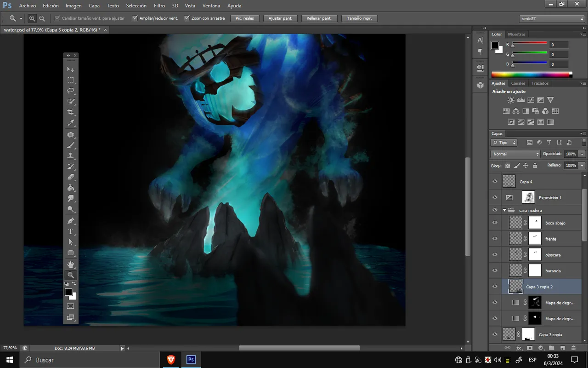Add a Curves adjustment
The width and height of the screenshot is (588, 368).
click(x=531, y=100)
